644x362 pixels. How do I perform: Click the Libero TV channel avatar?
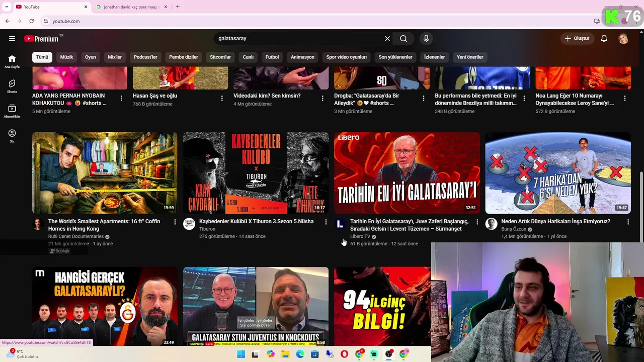coord(340,224)
